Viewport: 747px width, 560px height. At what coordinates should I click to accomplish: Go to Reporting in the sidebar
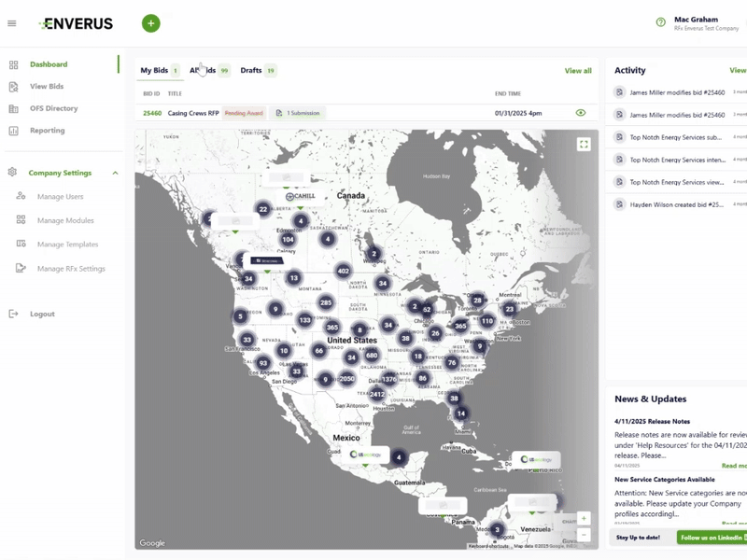pyautogui.click(x=47, y=131)
